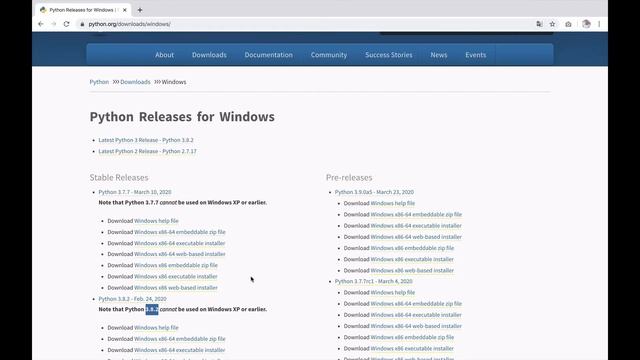Bookmark this page with the star icon
Viewport: 640px width, 360px height.
552,24
